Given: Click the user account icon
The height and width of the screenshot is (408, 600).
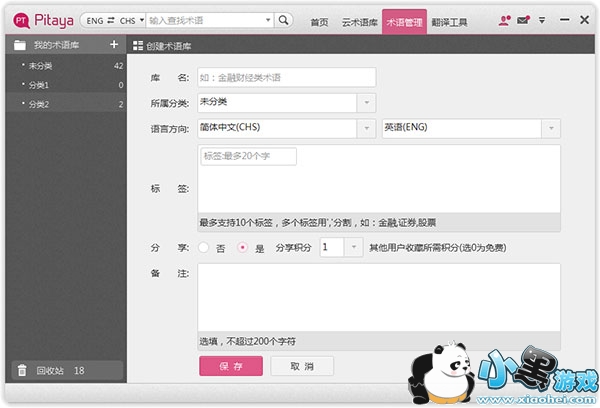Looking at the screenshot, I should tap(504, 19).
